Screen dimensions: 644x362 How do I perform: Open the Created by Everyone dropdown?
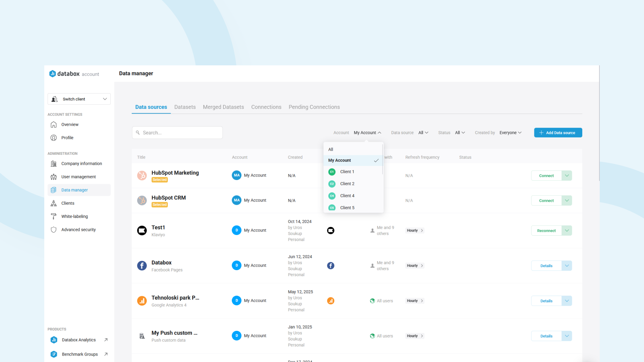510,132
